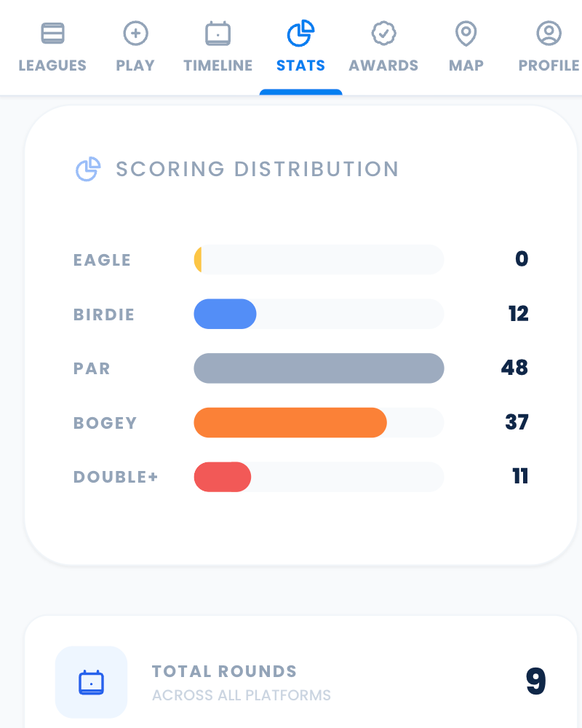Open the Profile avatar icon

click(549, 33)
